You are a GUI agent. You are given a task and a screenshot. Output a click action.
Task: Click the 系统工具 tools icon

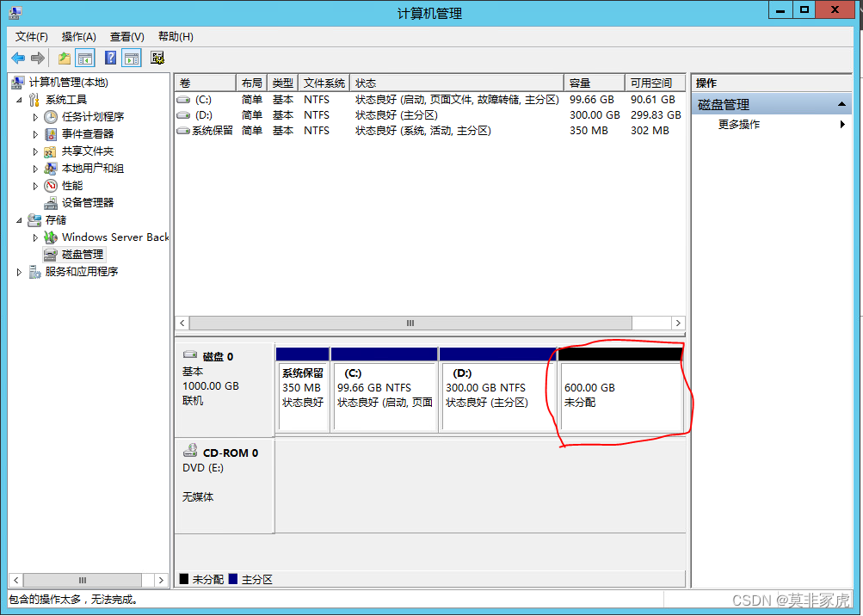(x=34, y=100)
